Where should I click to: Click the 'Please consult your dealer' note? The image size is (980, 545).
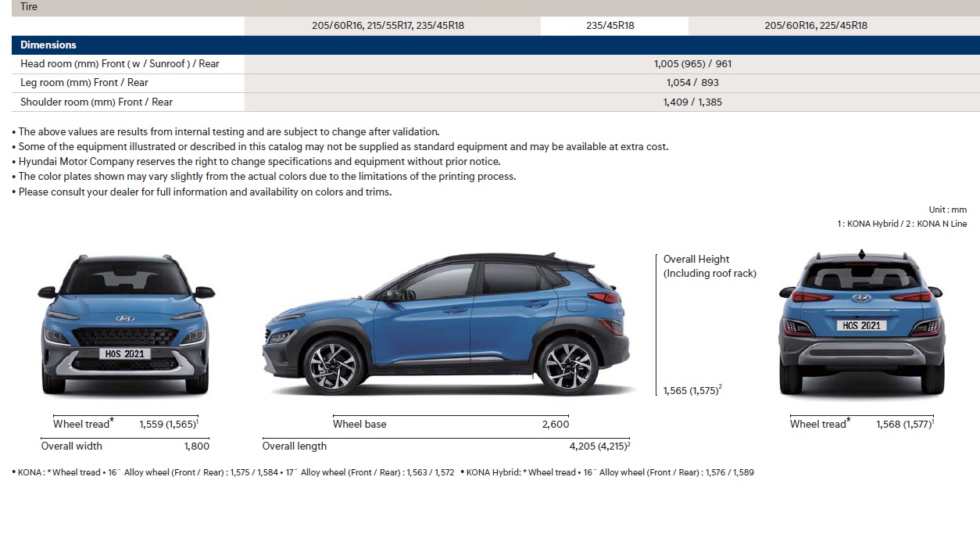pyautogui.click(x=202, y=192)
